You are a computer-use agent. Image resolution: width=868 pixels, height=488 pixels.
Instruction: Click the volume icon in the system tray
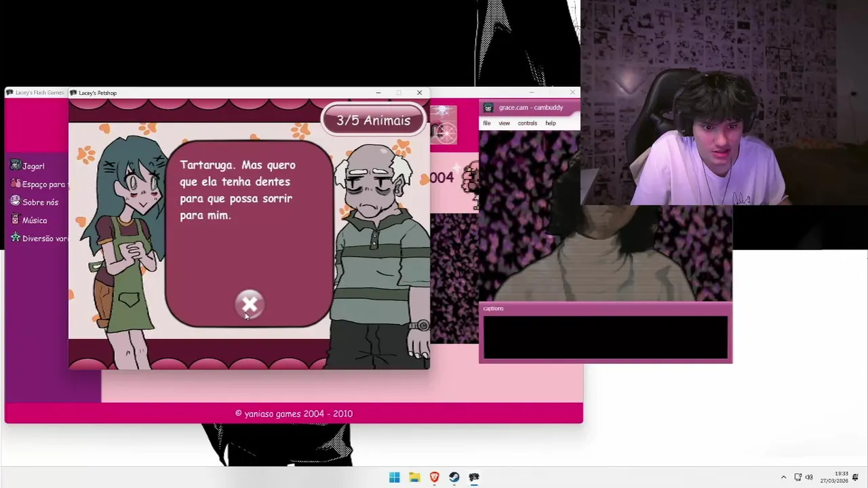(x=808, y=477)
